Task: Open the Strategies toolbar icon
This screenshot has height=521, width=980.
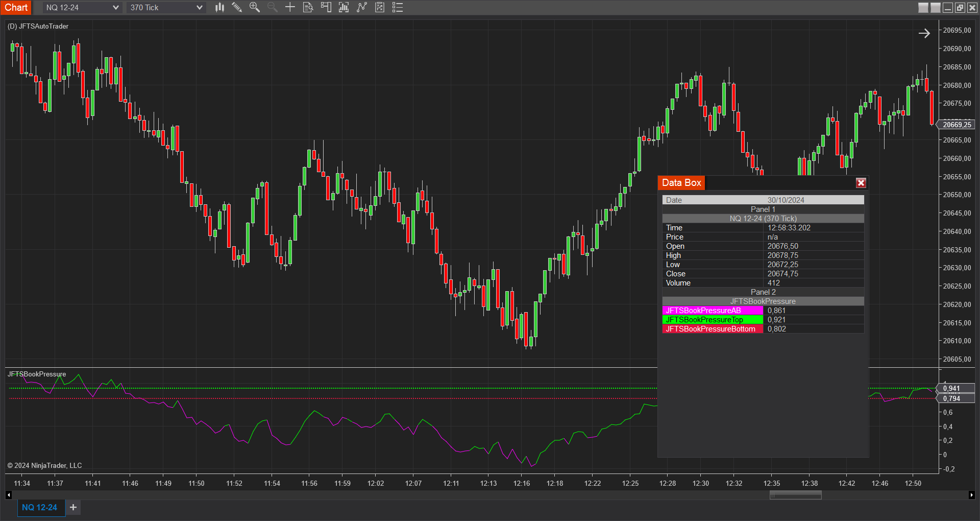Action: (380, 7)
